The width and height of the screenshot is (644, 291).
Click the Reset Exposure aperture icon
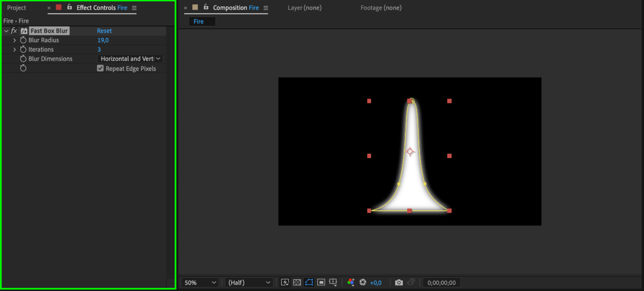[363, 283]
